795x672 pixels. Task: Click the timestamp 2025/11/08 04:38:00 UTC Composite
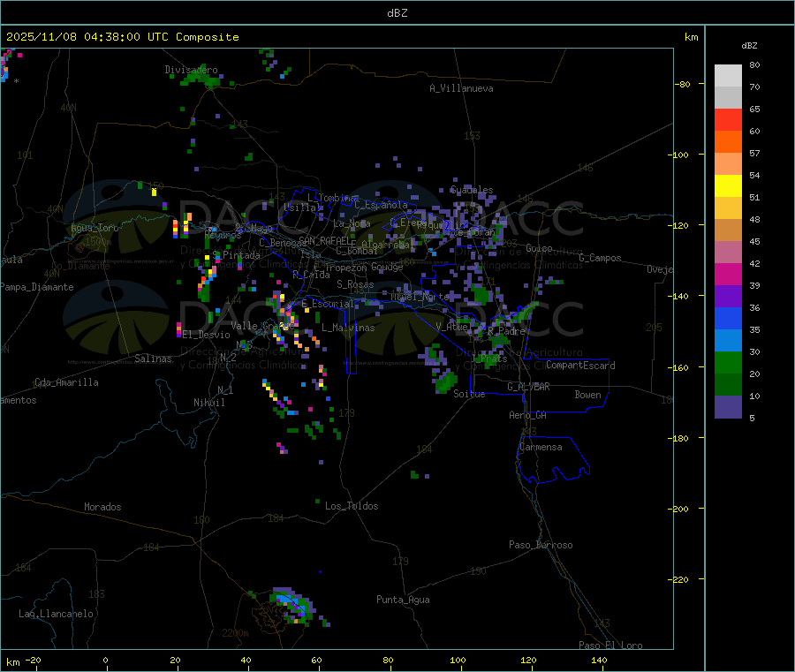122,37
